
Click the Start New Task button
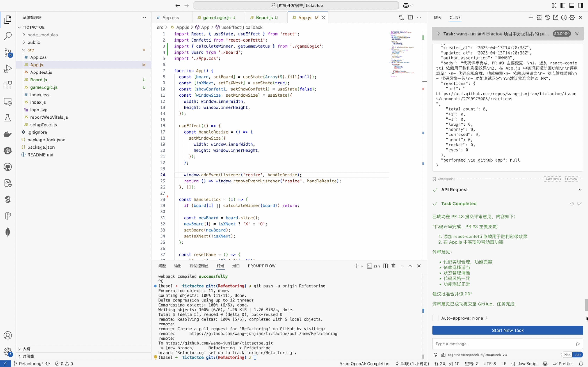click(507, 330)
